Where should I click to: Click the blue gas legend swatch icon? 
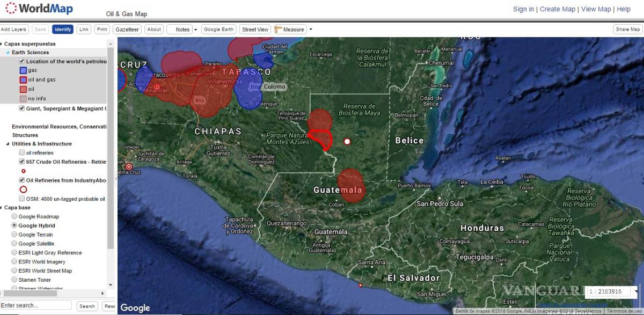23,70
